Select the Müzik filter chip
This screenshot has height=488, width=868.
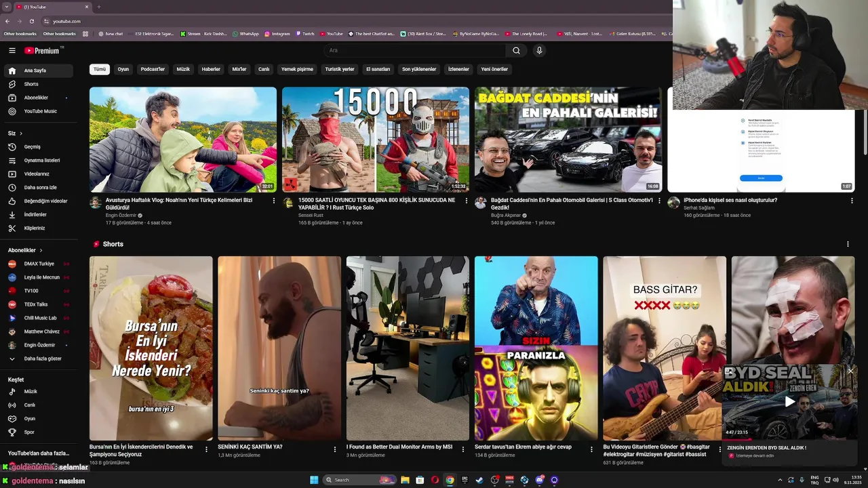(x=183, y=69)
